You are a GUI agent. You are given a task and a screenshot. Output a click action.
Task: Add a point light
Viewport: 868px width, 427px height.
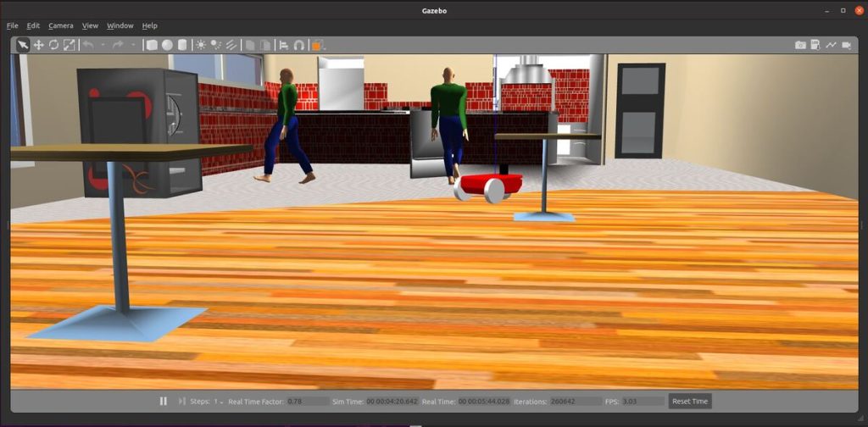[201, 45]
